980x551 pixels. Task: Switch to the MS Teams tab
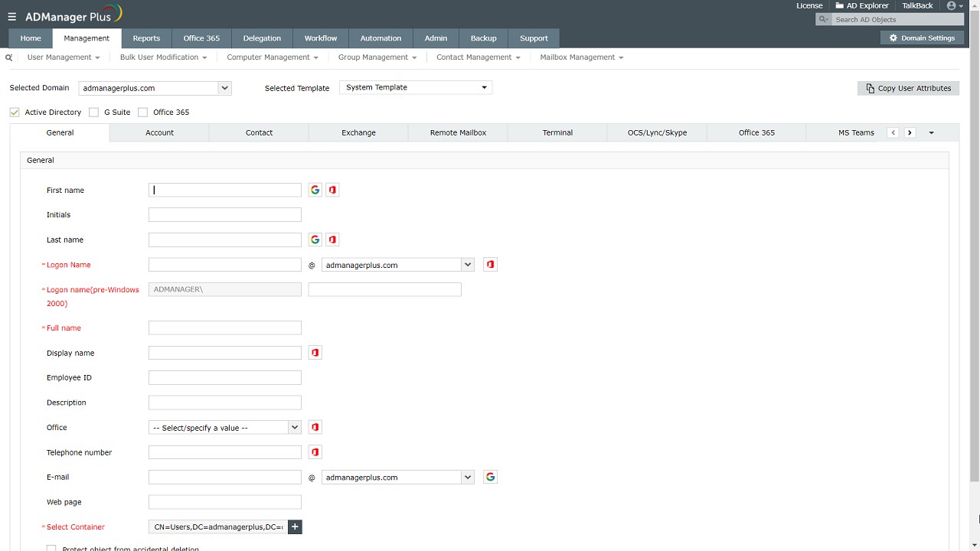tap(856, 132)
